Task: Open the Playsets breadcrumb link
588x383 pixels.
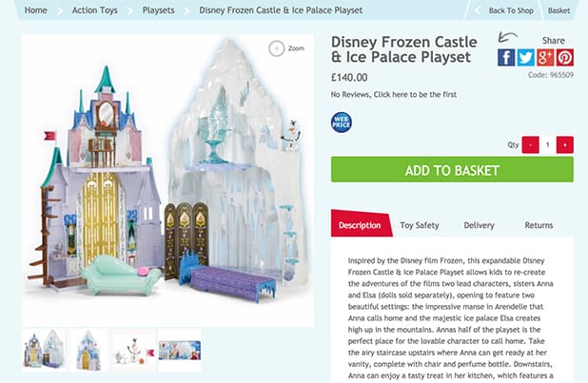Action: point(158,10)
